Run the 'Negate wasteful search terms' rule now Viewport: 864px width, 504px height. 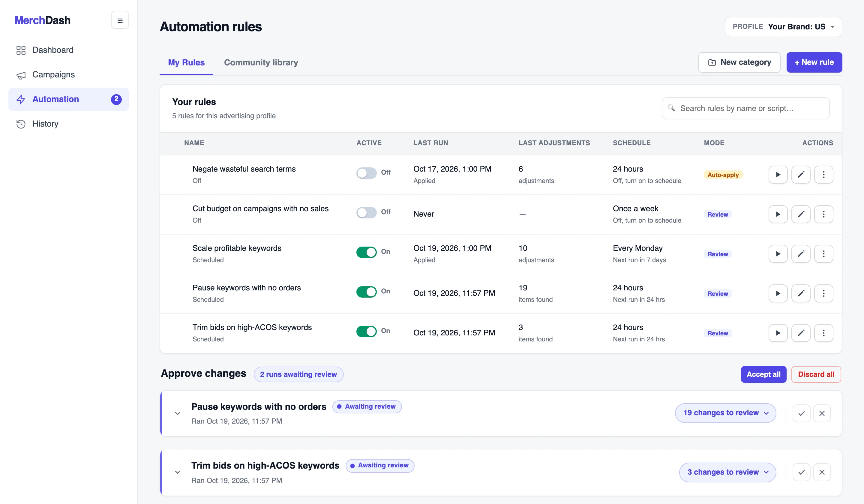coord(778,175)
